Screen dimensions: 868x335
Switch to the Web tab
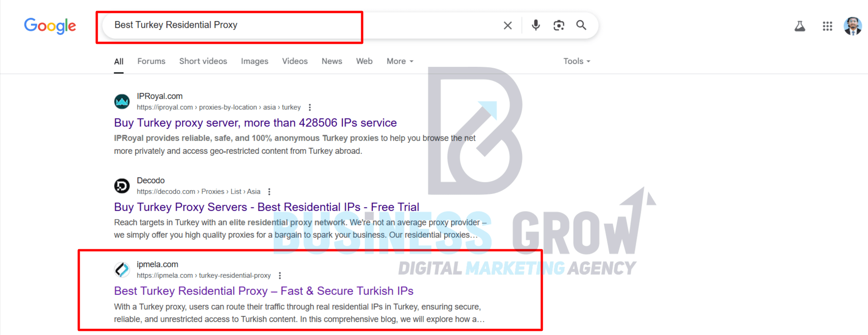tap(364, 61)
